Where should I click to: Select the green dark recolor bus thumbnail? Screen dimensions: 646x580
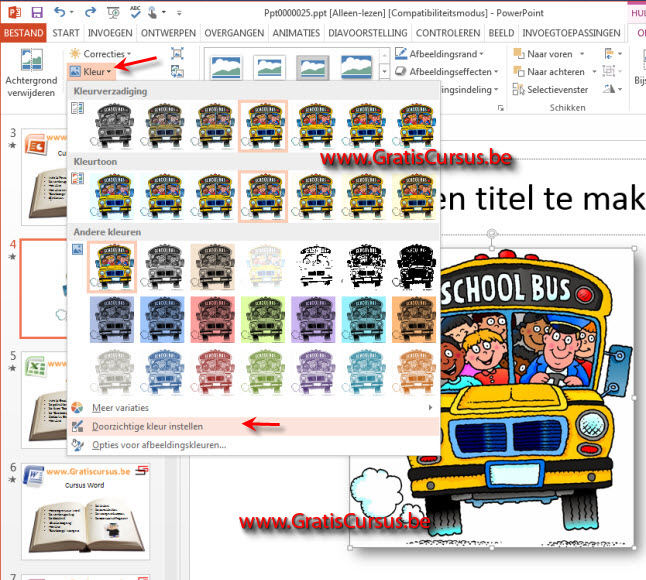click(264, 320)
